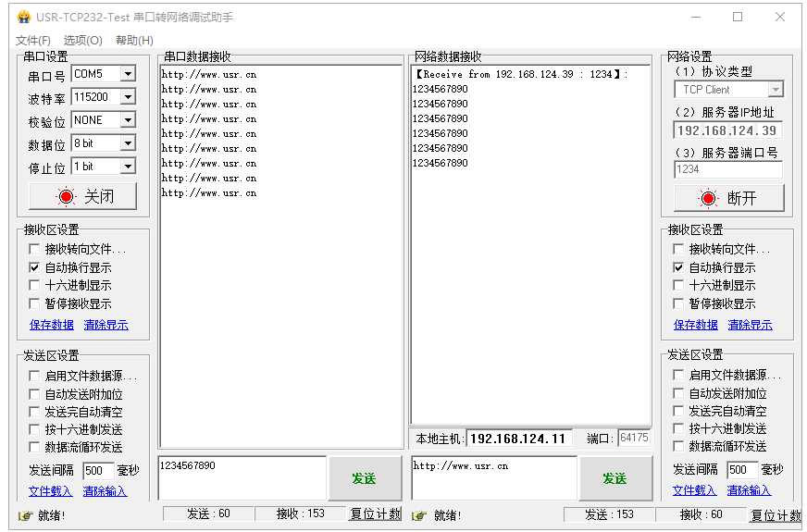Enable 启用文件数据源 in serial send settings
This screenshot has width=807, height=532.
tap(34, 377)
